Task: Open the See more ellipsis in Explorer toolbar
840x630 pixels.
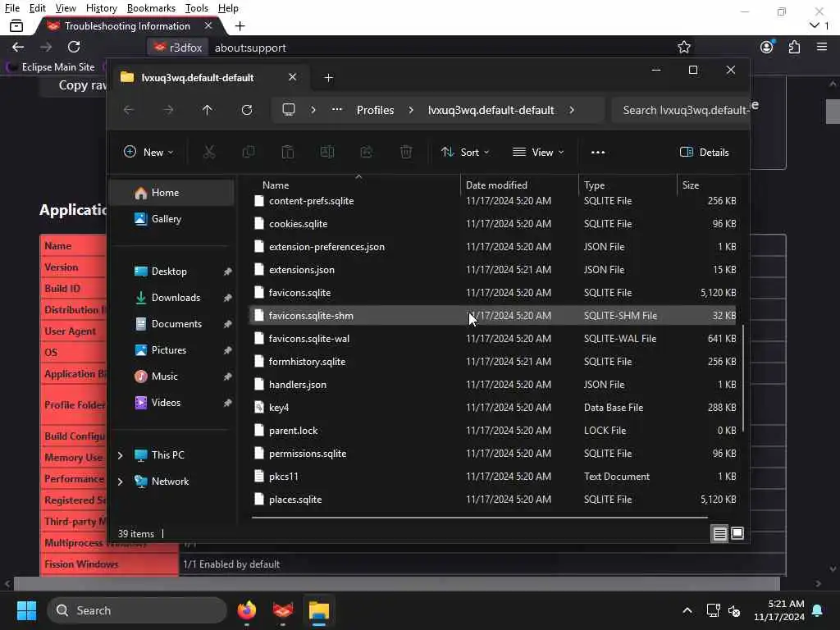Action: (x=598, y=152)
